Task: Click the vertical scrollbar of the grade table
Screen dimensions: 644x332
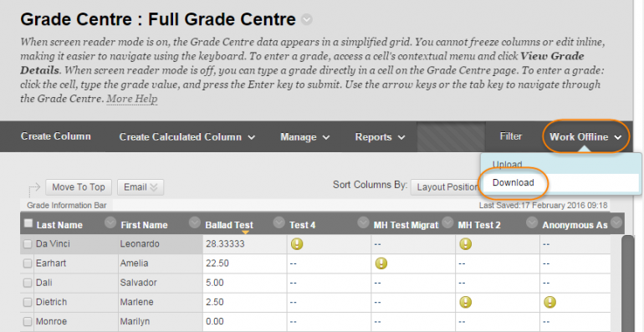Action: [627, 283]
